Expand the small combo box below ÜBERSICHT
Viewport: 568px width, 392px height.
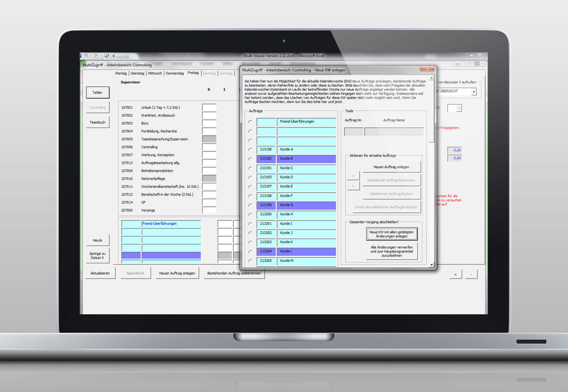pyautogui.click(x=459, y=108)
